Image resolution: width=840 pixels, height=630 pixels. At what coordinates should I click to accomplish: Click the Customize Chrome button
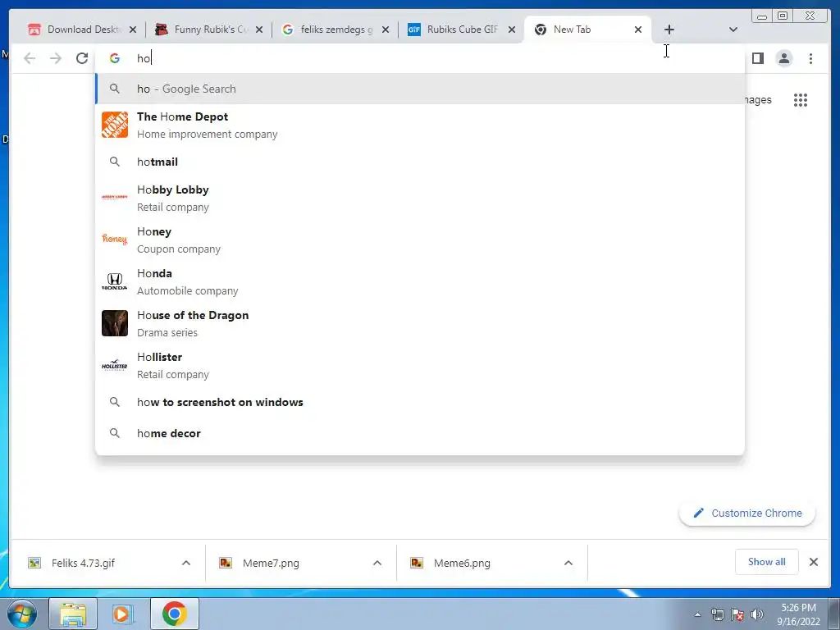pyautogui.click(x=747, y=513)
